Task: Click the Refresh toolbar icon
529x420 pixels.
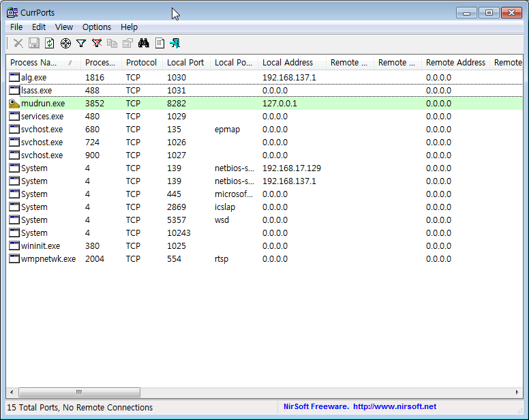Action: click(50, 43)
